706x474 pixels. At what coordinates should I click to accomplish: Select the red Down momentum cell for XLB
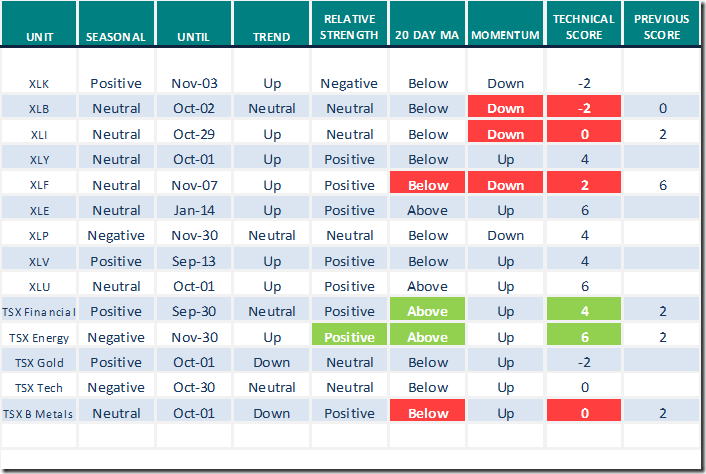505,109
